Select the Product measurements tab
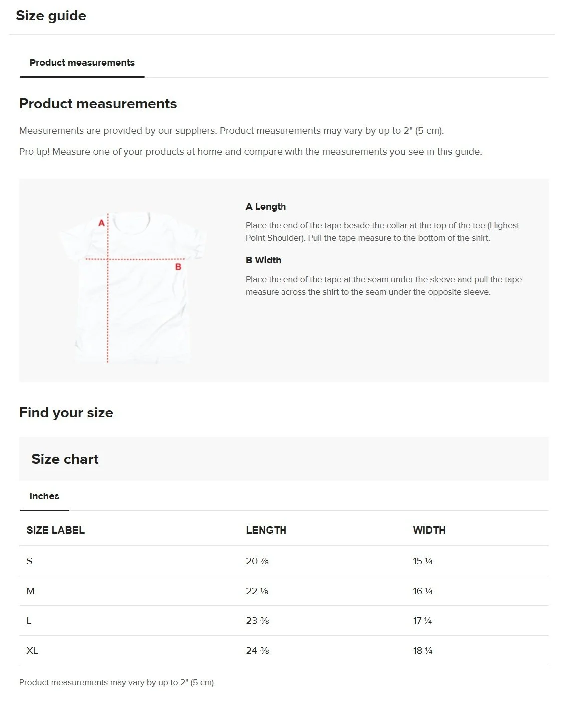 [82, 63]
